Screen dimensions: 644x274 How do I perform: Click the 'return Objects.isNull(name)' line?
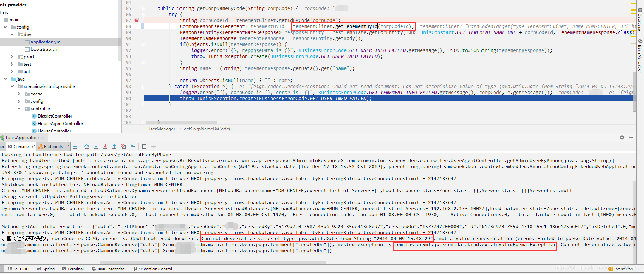pyautogui.click(x=236, y=81)
